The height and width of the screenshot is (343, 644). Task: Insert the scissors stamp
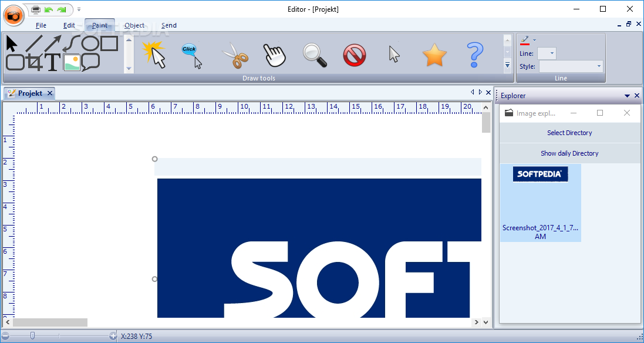tap(234, 55)
